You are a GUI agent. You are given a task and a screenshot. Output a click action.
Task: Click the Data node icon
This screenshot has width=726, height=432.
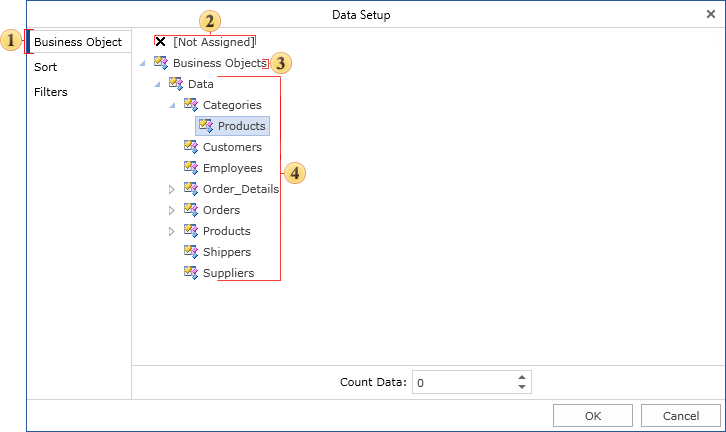pyautogui.click(x=177, y=84)
